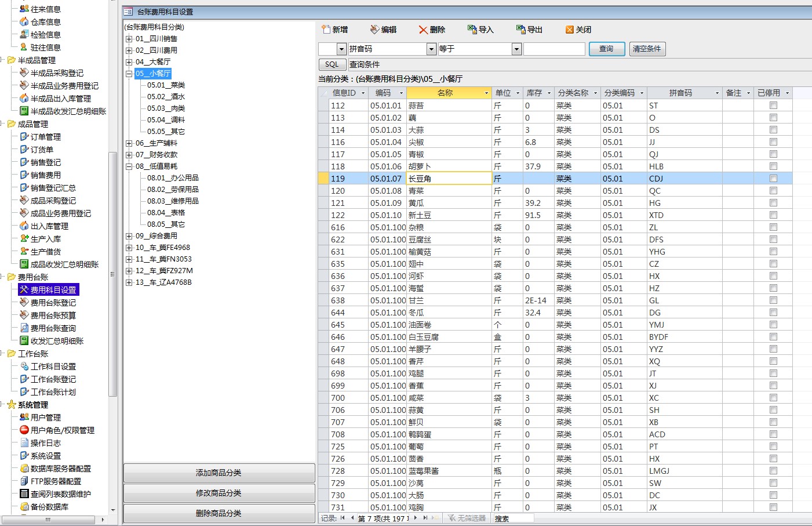This screenshot has height=526, width=812.
Task: Open 费用台账查询 in the sidebar
Action: click(53, 328)
